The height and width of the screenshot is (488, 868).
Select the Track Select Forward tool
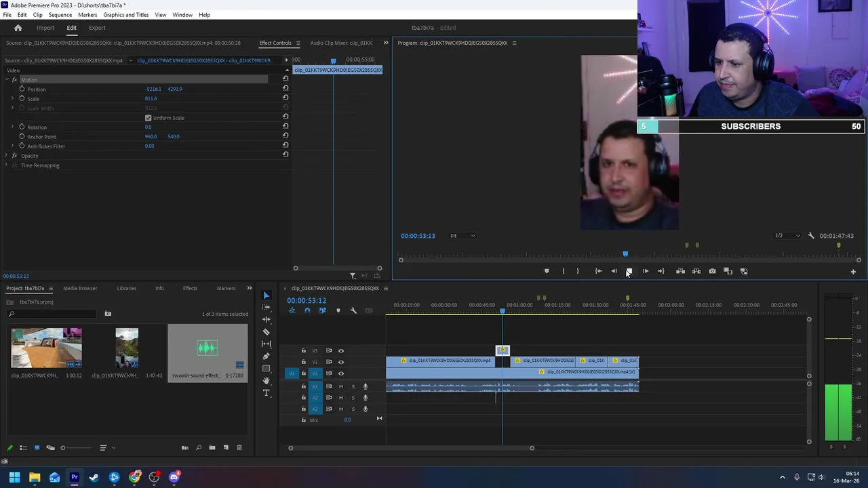266,307
